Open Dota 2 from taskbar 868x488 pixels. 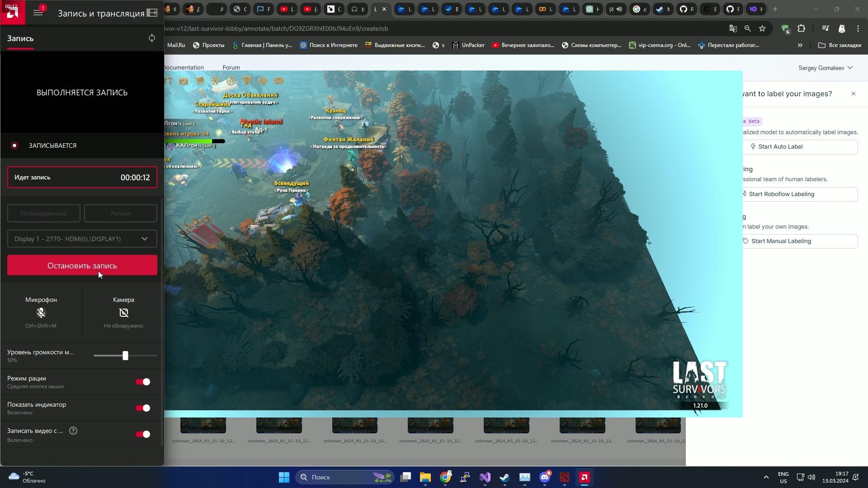[x=565, y=477]
